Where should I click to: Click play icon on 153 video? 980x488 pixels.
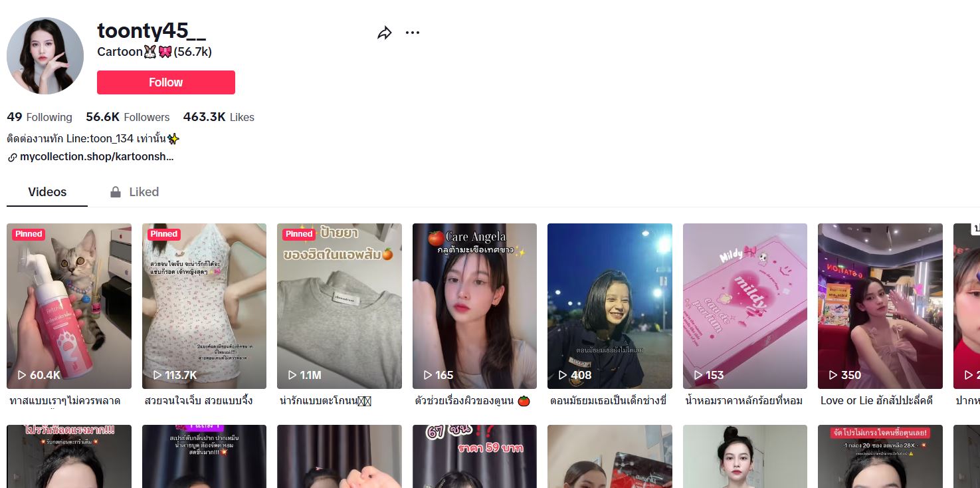[x=698, y=375]
